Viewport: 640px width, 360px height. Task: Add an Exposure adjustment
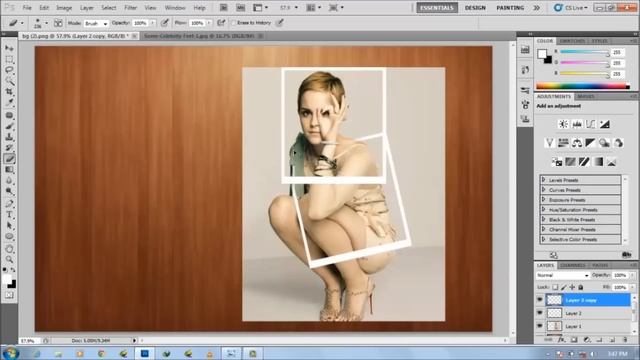click(604, 124)
